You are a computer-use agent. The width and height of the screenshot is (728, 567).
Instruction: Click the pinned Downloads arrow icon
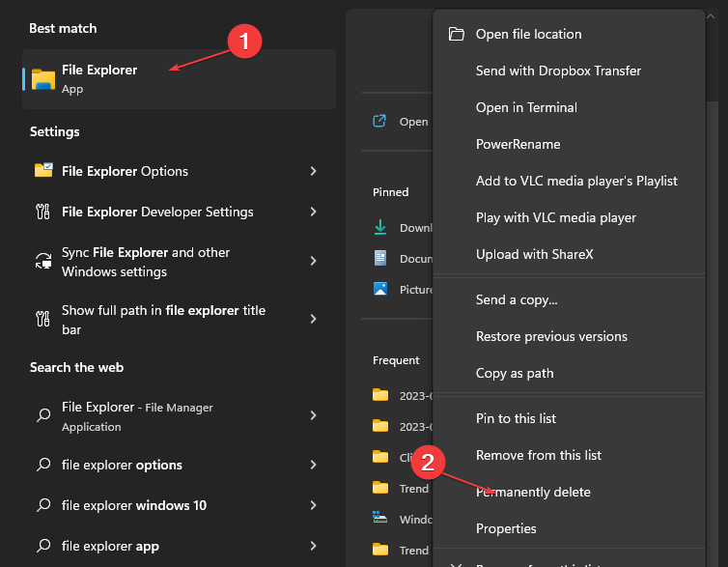pyautogui.click(x=380, y=227)
